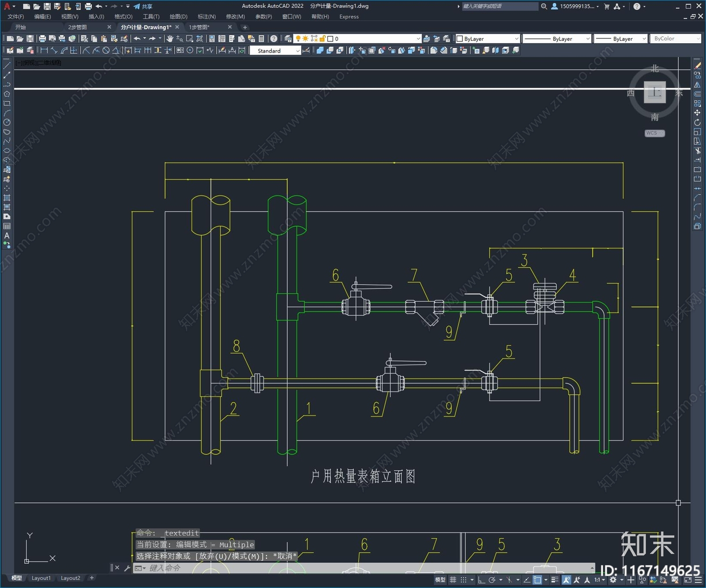Toggle Ortho mode in status bar

(x=481, y=580)
